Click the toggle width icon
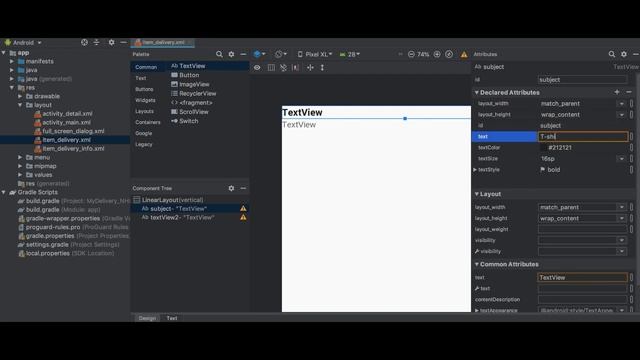This screenshot has width=640, height=360. pos(310,68)
